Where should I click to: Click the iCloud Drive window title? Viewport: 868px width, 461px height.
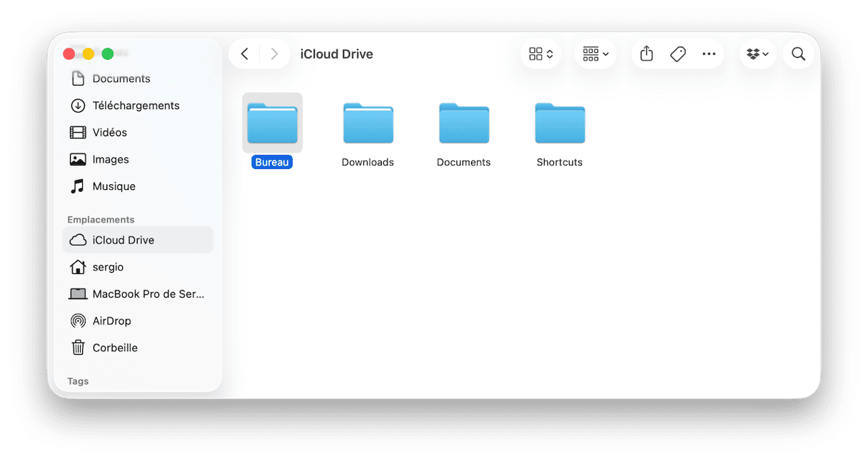pos(337,54)
